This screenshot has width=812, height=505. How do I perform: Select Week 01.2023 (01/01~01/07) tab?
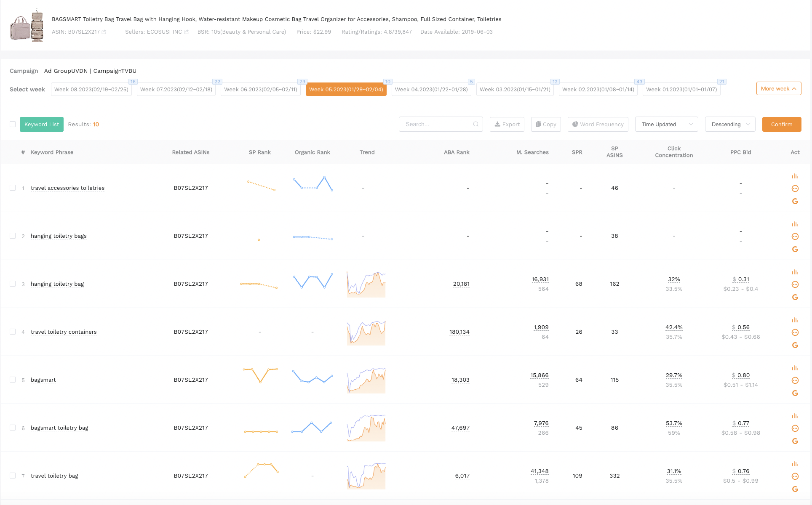pyautogui.click(x=681, y=89)
